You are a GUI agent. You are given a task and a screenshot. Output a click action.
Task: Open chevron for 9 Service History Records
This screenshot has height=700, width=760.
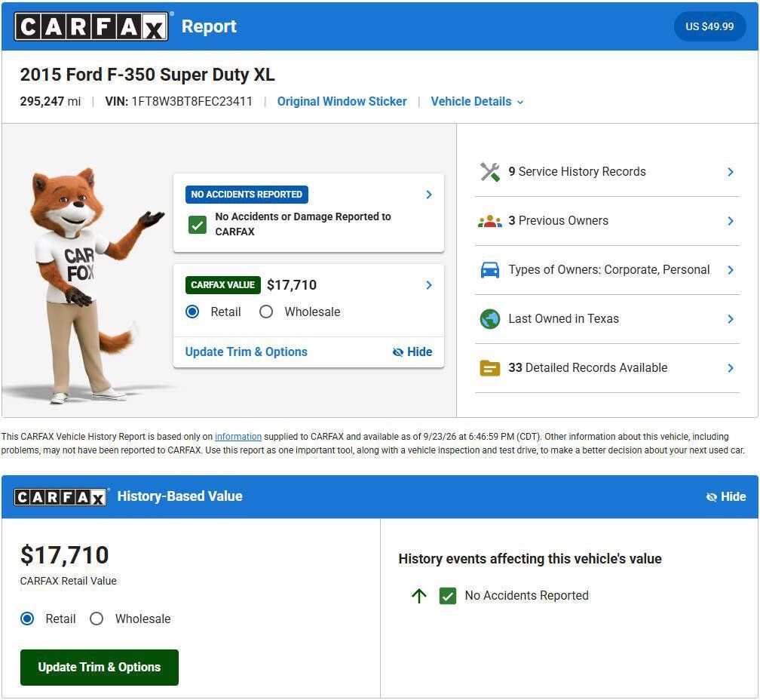coord(731,172)
